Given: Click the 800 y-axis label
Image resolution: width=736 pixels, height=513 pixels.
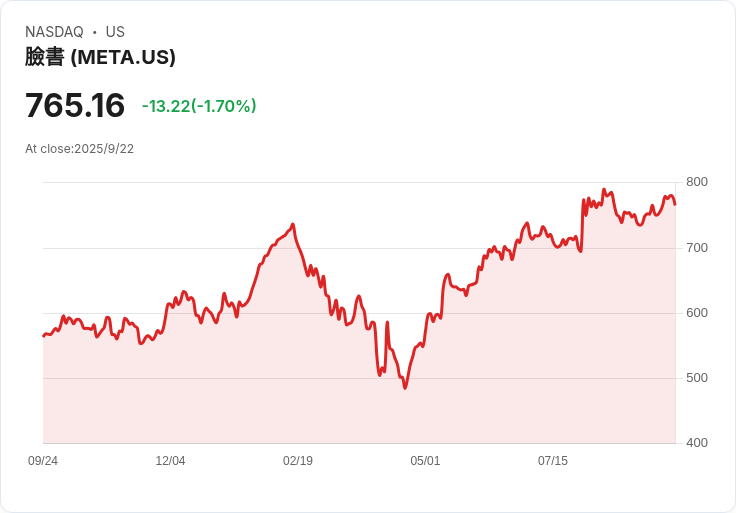Looking at the screenshot, I should coord(697,182).
